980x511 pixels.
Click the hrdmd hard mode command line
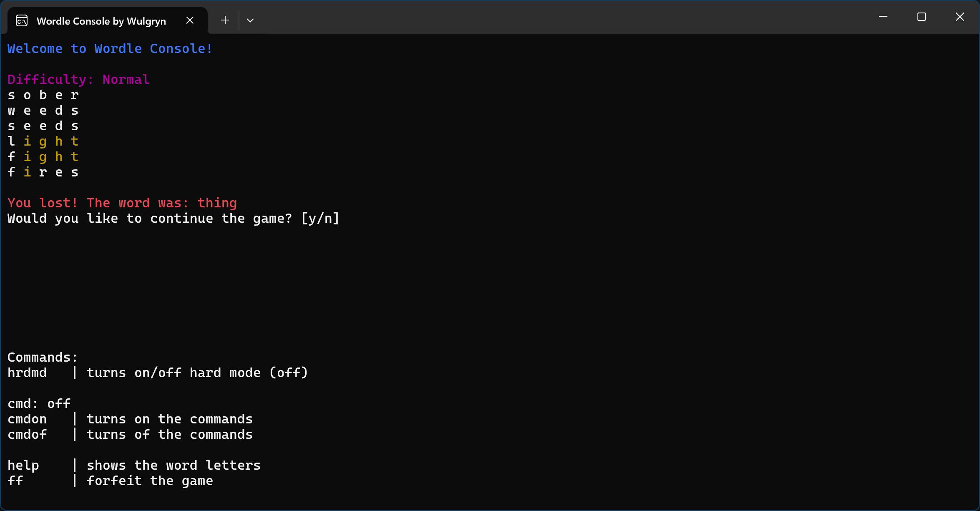tap(157, 373)
